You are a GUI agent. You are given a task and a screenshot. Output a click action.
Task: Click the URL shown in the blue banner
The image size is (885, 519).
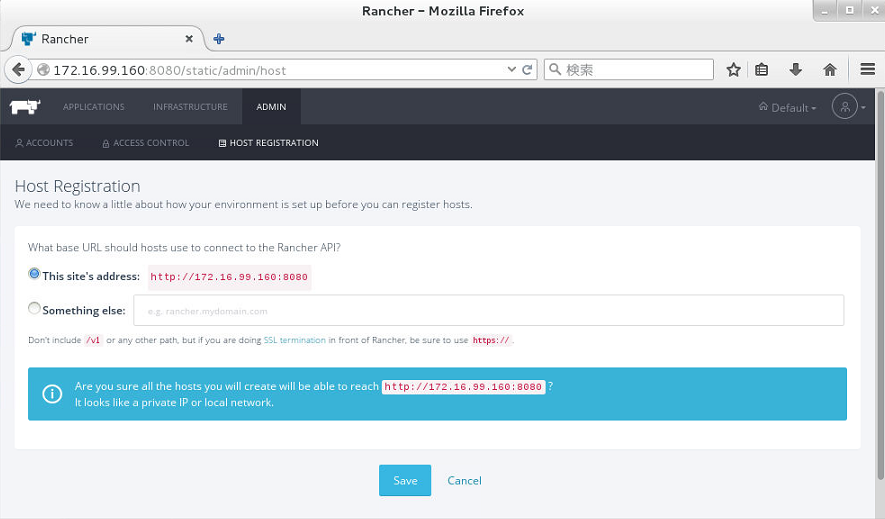463,387
